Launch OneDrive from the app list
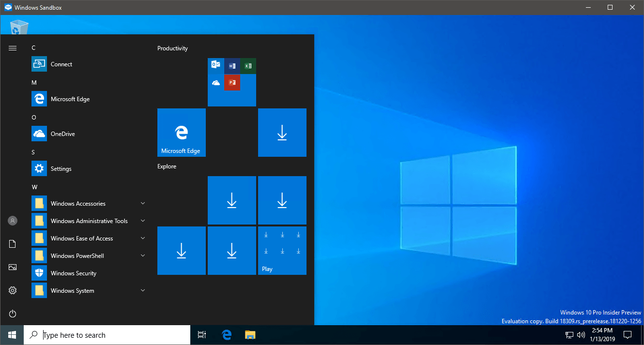Image resolution: width=644 pixels, height=345 pixels. pos(89,134)
